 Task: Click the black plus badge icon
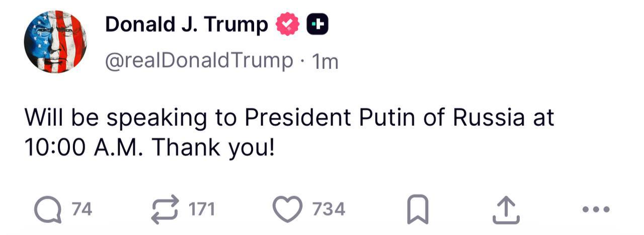coord(317,24)
